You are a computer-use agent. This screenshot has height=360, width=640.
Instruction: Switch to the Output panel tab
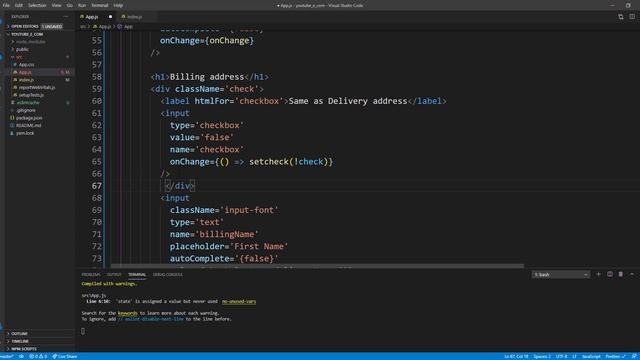(x=114, y=275)
